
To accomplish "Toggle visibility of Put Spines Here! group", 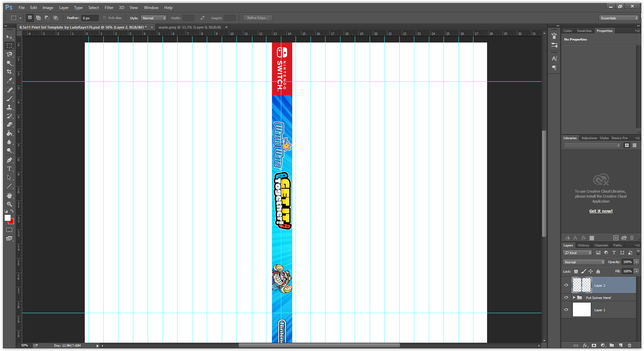I will tap(566, 297).
